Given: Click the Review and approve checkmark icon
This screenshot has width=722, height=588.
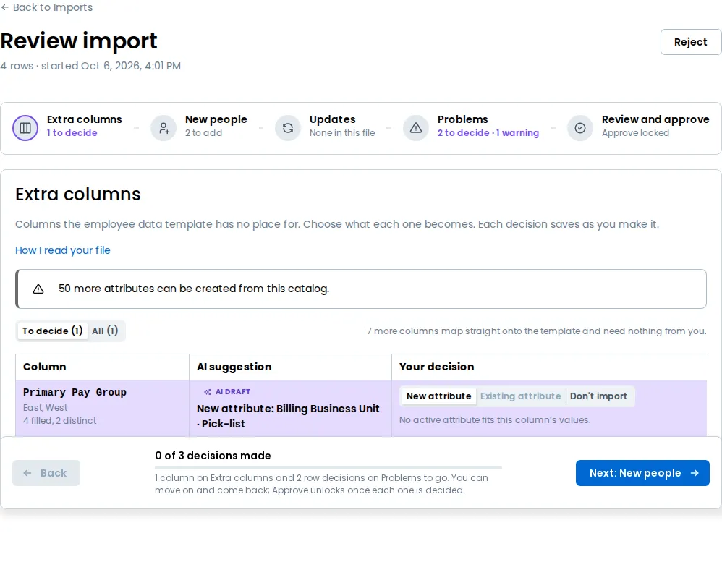Looking at the screenshot, I should pos(580,128).
